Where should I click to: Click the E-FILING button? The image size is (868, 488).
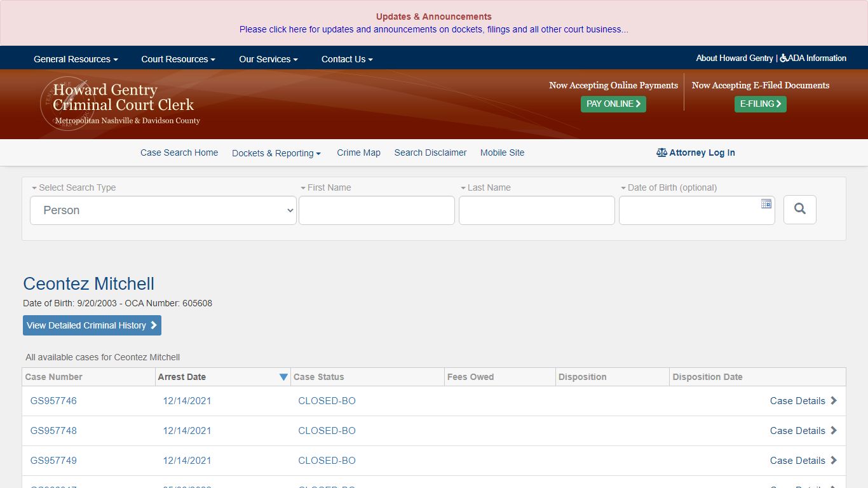click(x=761, y=104)
